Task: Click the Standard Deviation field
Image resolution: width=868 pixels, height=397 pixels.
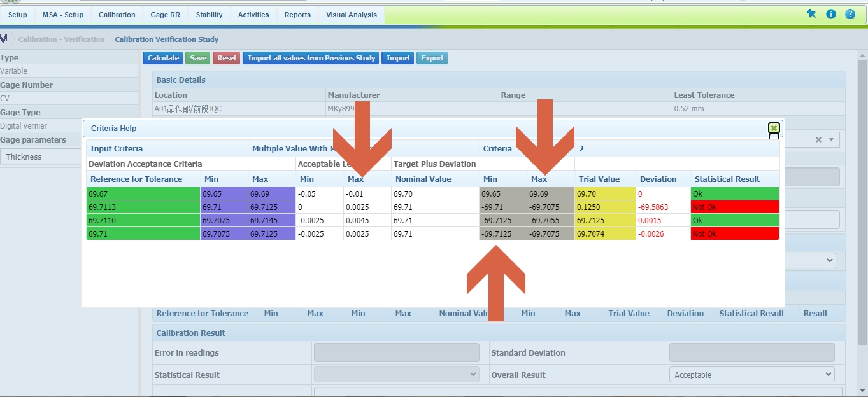Action: [751, 352]
